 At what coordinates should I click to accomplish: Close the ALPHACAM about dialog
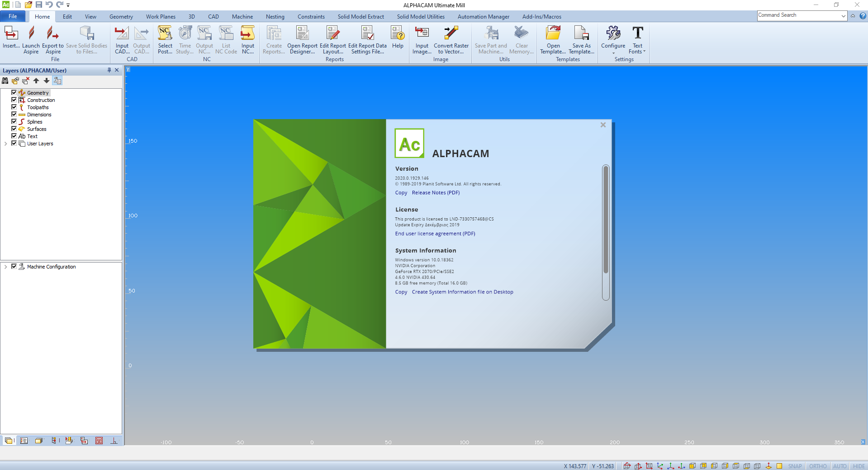point(603,125)
